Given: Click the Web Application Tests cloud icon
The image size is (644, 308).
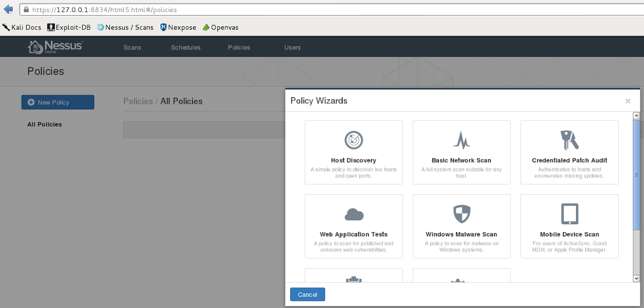Looking at the screenshot, I should click(x=354, y=215).
